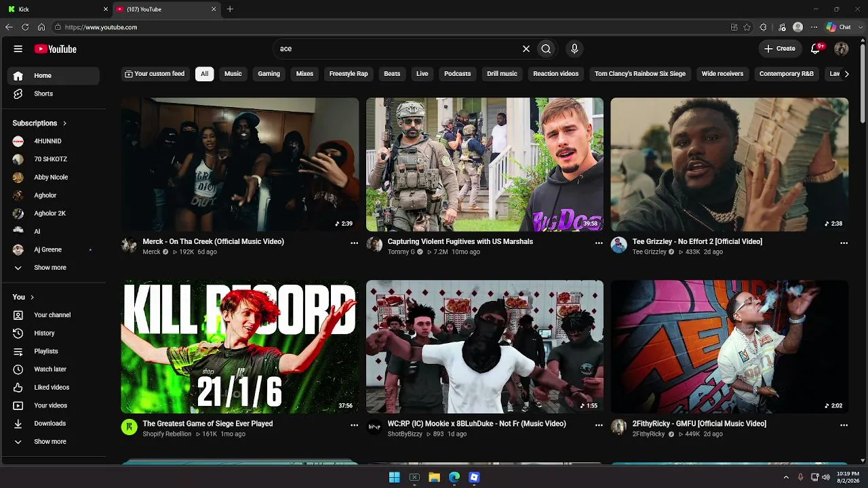Expand the You section's Show more
Screen dimensions: 868x488
pos(54,442)
